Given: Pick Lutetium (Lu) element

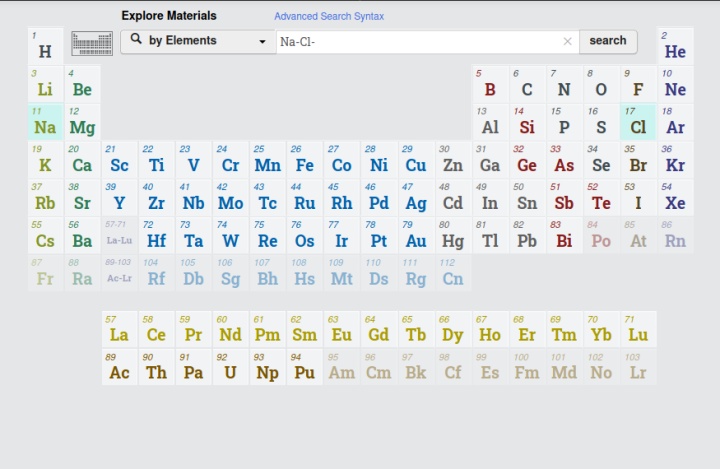Looking at the screenshot, I should [638, 329].
